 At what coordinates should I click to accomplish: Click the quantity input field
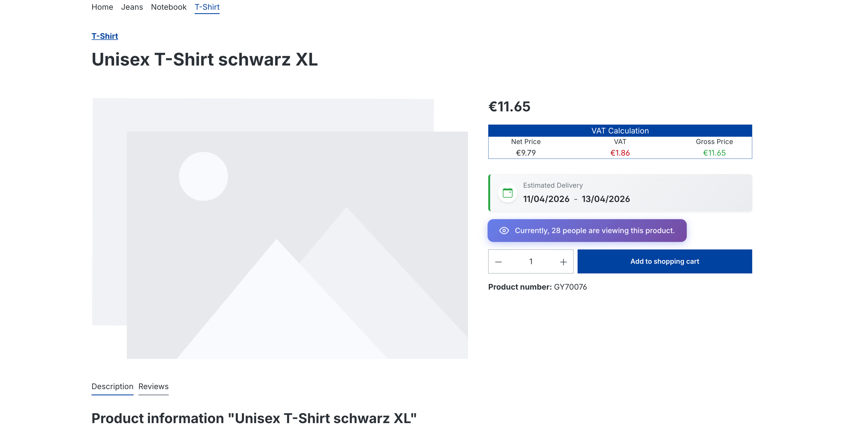pyautogui.click(x=531, y=262)
